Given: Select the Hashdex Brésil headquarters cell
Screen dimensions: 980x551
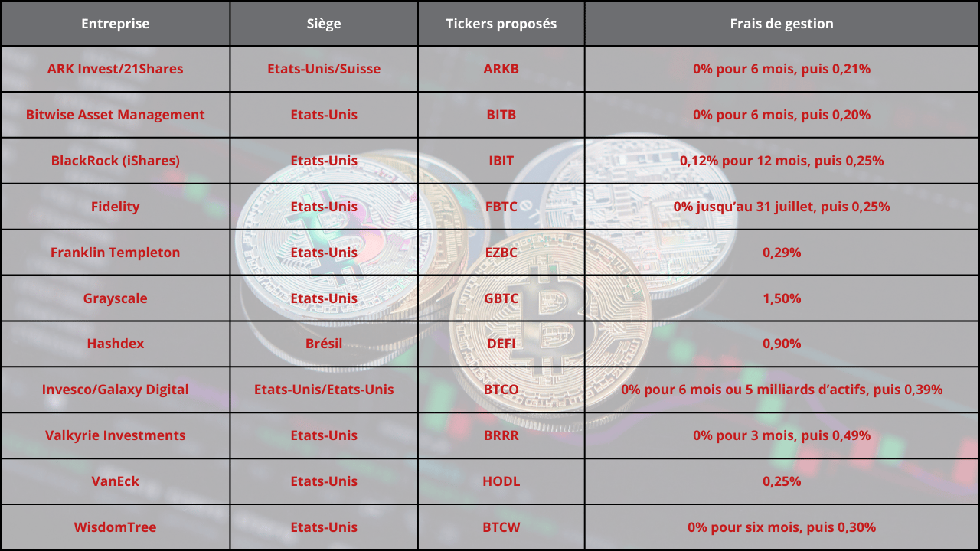Looking at the screenshot, I should (324, 344).
